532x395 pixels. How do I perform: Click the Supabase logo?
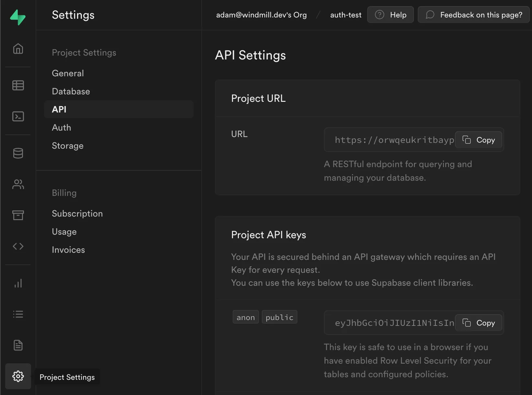point(18,17)
